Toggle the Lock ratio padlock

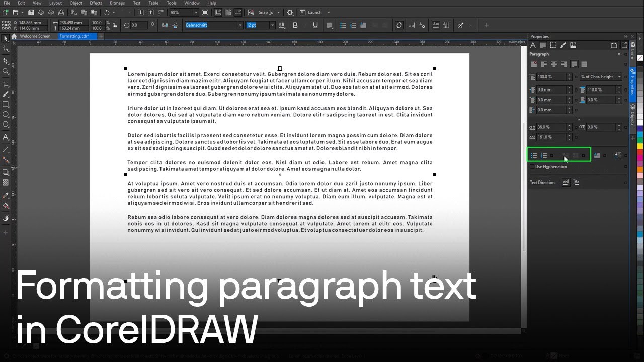(115, 25)
